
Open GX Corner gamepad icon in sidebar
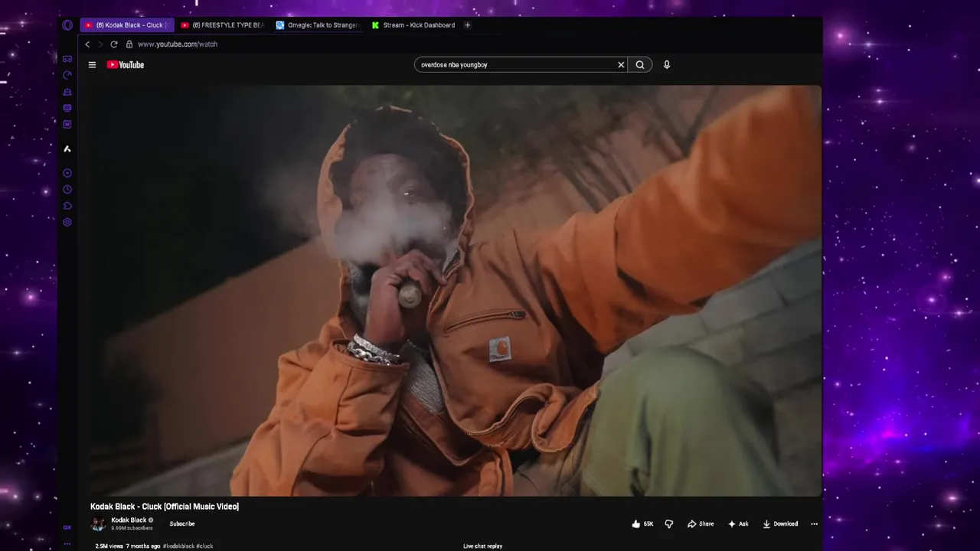click(x=67, y=59)
